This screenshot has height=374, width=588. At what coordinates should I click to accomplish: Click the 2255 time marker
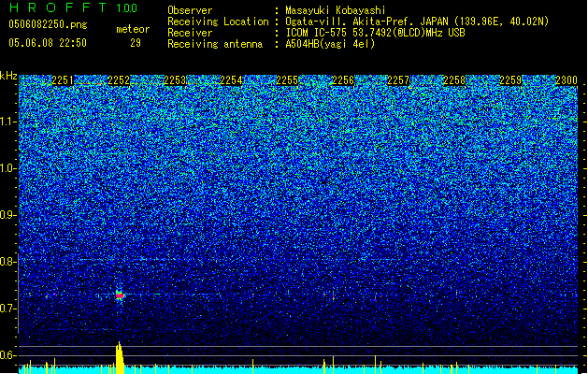click(x=287, y=80)
